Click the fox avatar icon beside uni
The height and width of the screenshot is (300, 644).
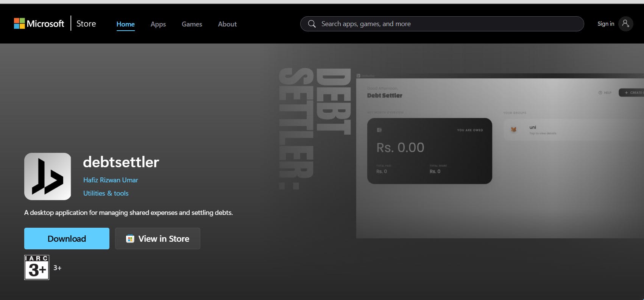click(514, 130)
